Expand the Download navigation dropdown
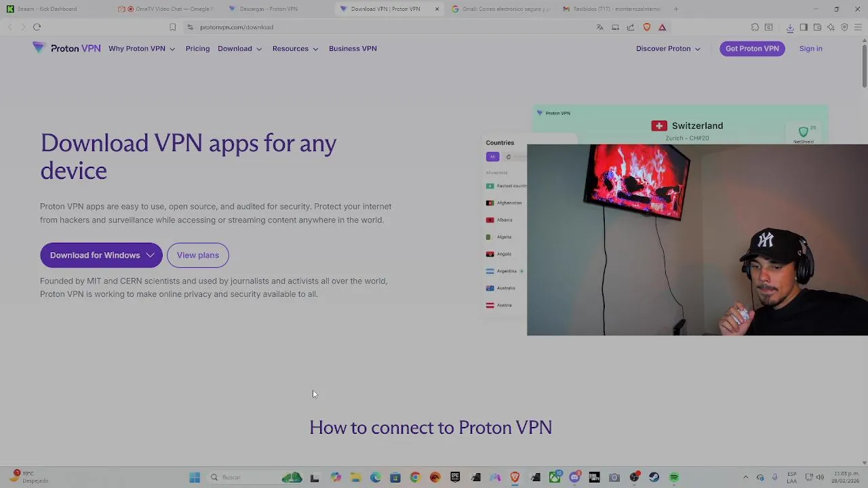Image resolution: width=868 pixels, height=488 pixels. tap(239, 49)
